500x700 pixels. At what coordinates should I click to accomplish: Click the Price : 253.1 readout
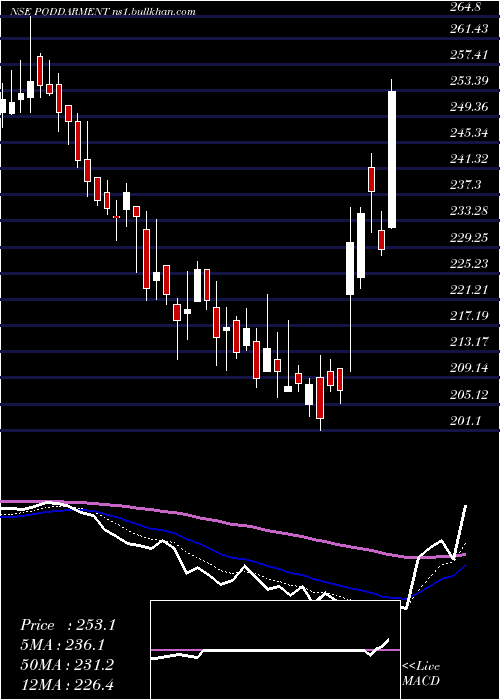pos(68,625)
